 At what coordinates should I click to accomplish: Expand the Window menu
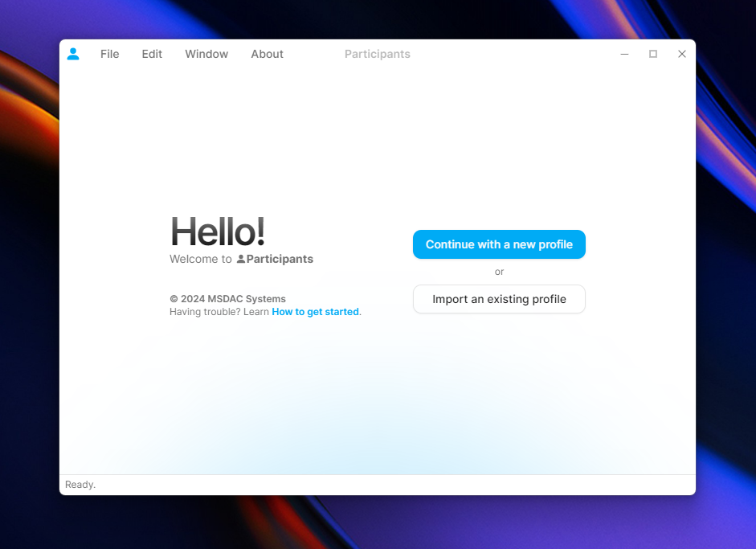[206, 54]
